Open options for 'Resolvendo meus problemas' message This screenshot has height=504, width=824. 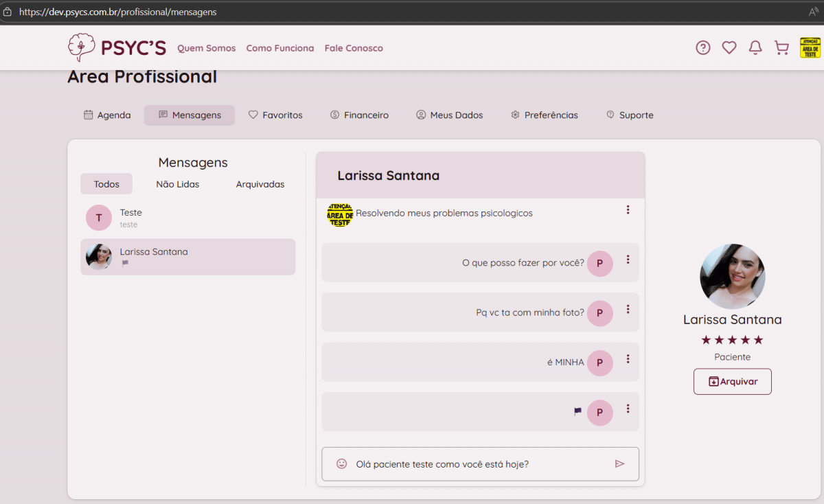pos(628,210)
